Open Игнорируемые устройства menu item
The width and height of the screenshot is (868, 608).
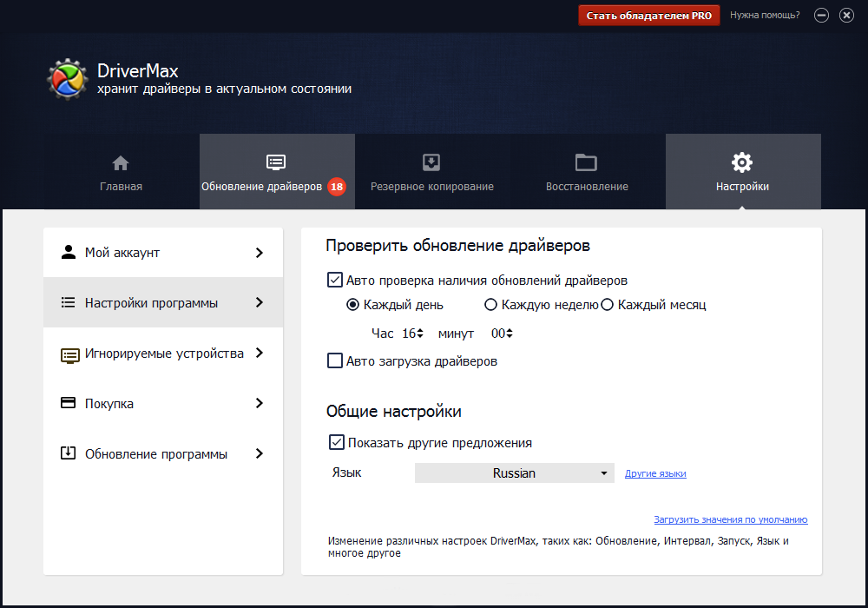point(163,353)
